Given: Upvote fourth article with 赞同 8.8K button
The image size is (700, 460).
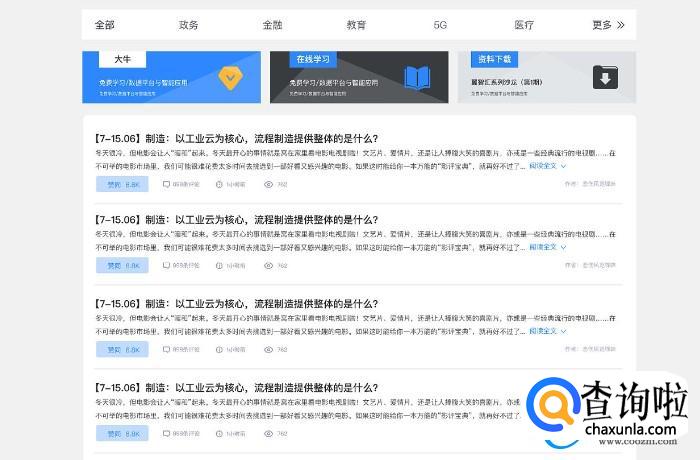Looking at the screenshot, I should [122, 434].
